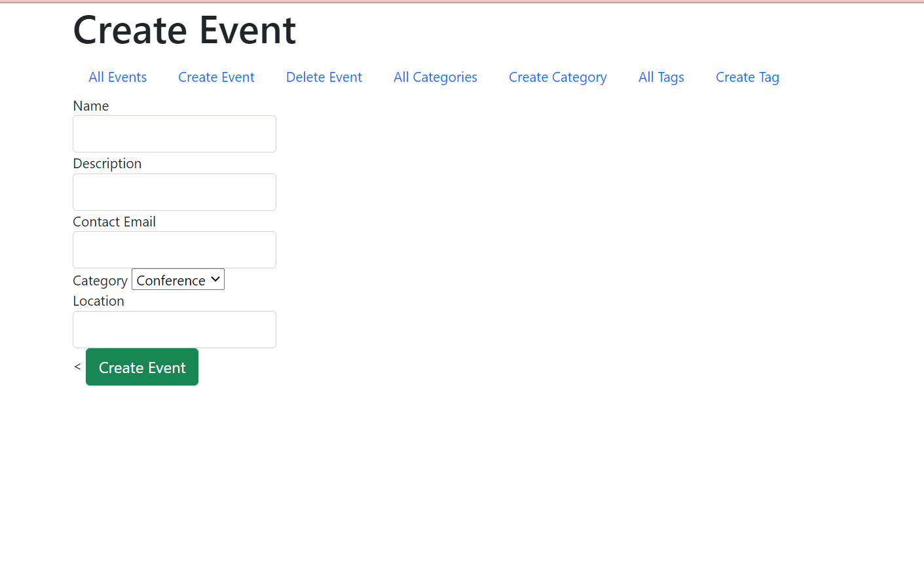Select the Create Event nav link
924x576 pixels.
(x=216, y=77)
